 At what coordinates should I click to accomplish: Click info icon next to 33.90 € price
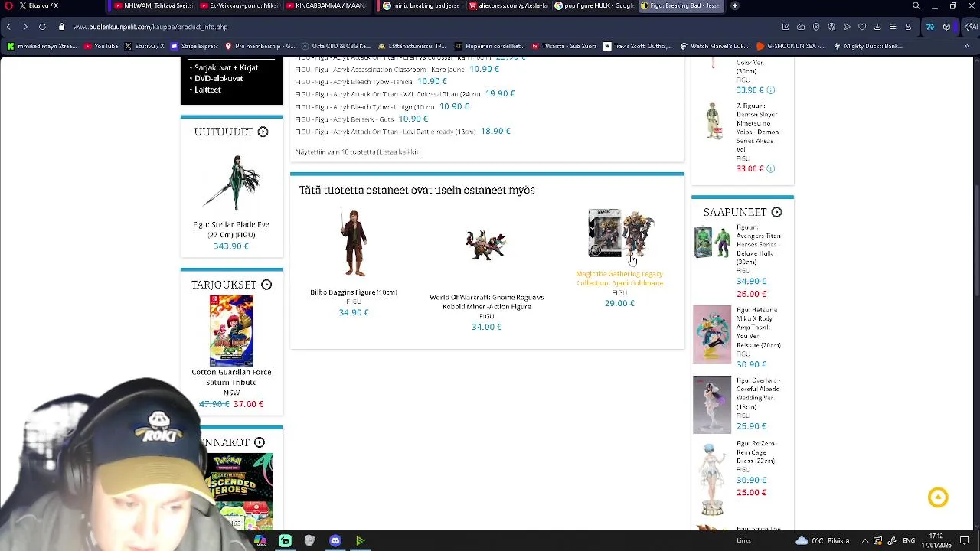(x=771, y=90)
